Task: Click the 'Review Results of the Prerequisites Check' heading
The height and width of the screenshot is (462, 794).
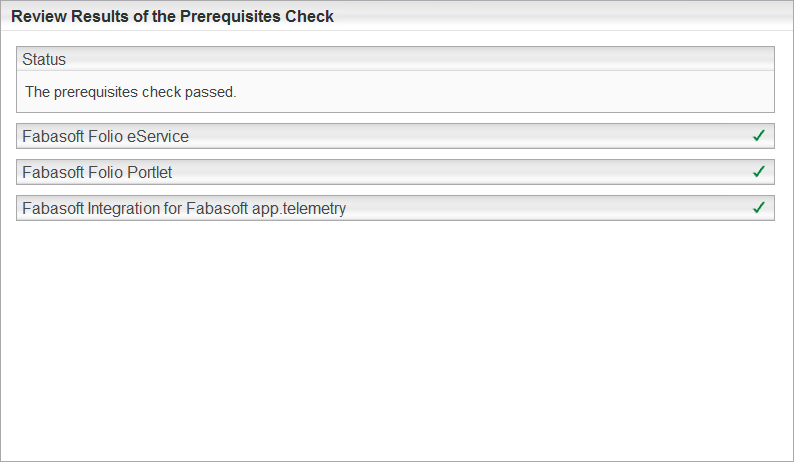Action: 172,16
